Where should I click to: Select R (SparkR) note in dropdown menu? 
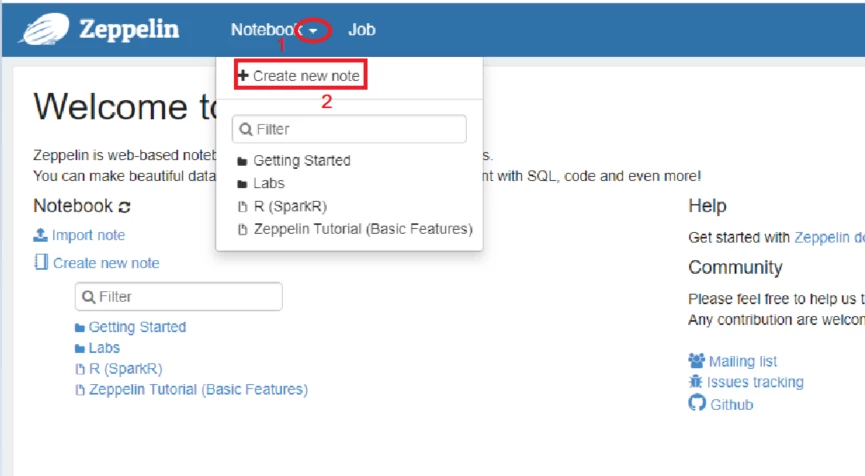click(x=282, y=206)
